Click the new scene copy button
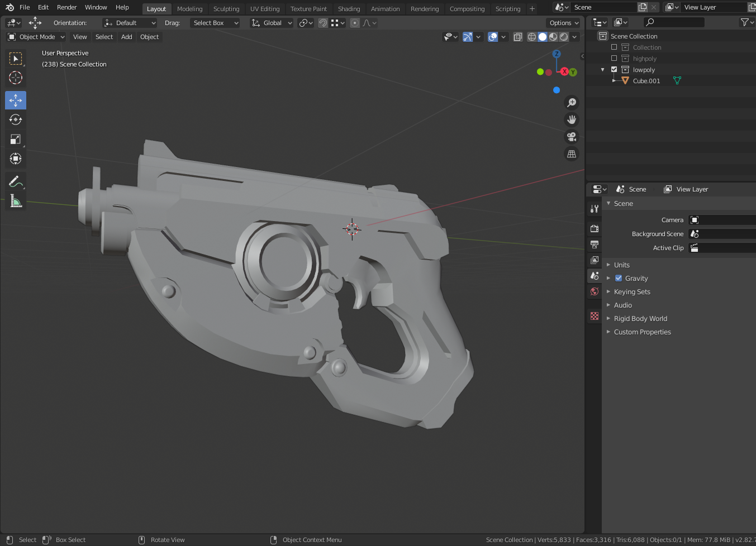Screen dimensions: 756x546 [x=642, y=7]
